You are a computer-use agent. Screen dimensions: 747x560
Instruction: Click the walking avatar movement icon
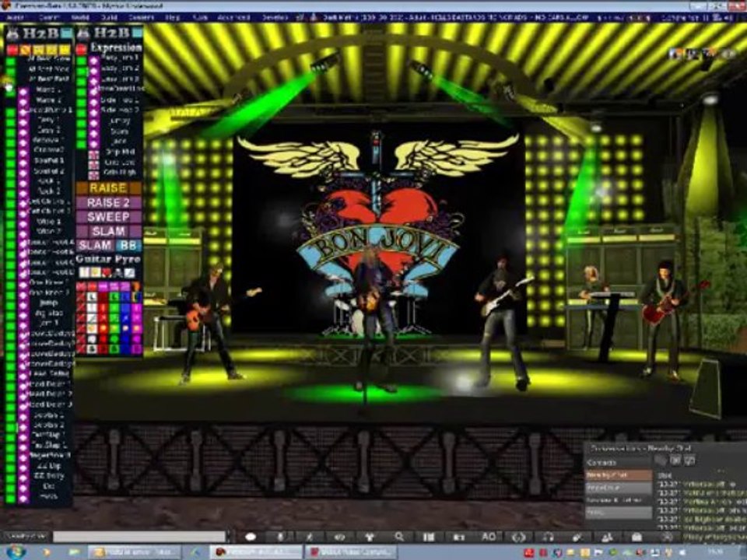[310, 537]
